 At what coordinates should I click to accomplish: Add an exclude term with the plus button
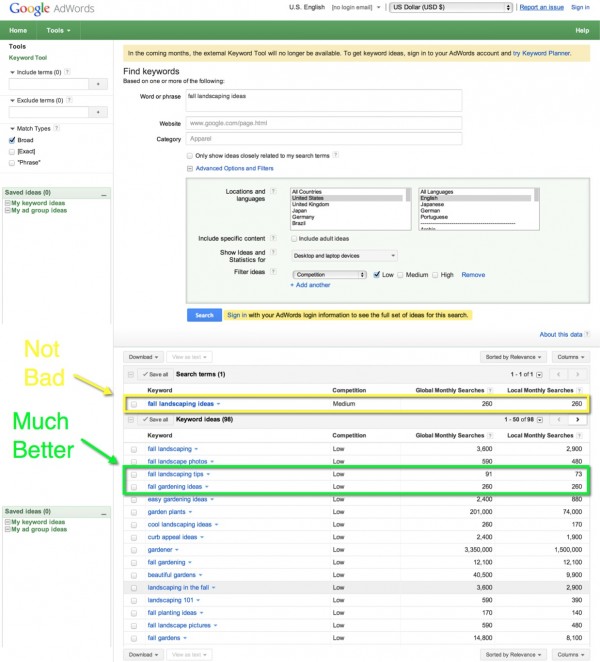tap(98, 112)
